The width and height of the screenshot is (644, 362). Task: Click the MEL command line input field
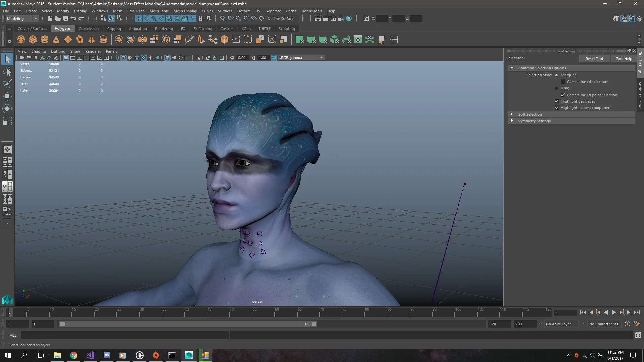(125, 335)
